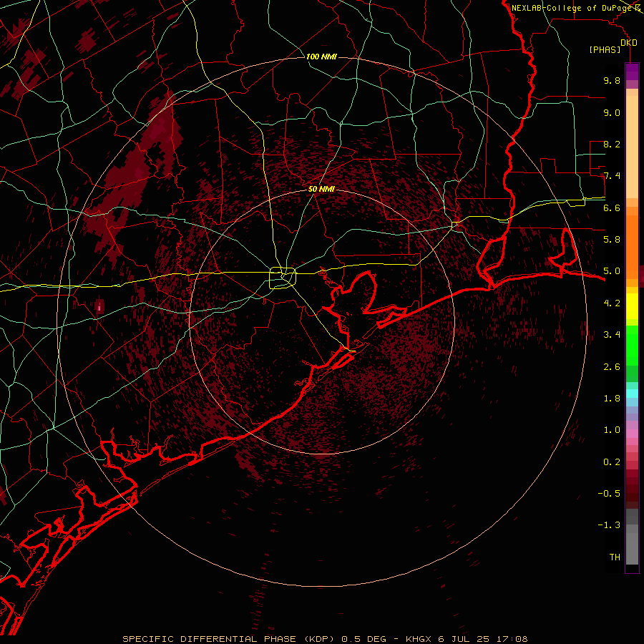
Task: Click the 2.6 scale value
Action: (612, 367)
